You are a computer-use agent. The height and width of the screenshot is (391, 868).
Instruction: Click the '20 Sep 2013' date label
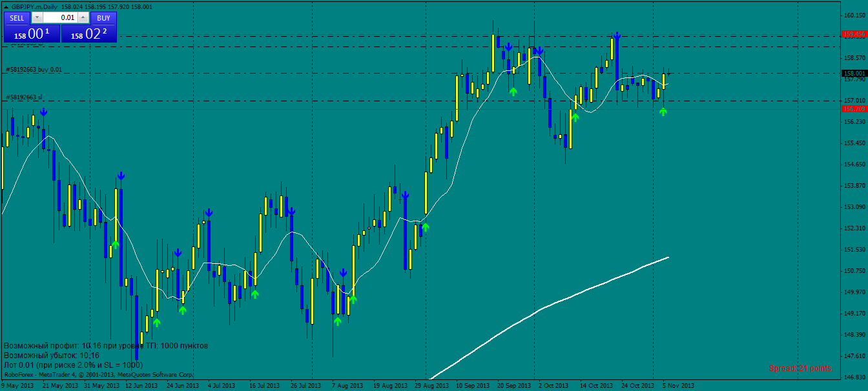pyautogui.click(x=515, y=386)
